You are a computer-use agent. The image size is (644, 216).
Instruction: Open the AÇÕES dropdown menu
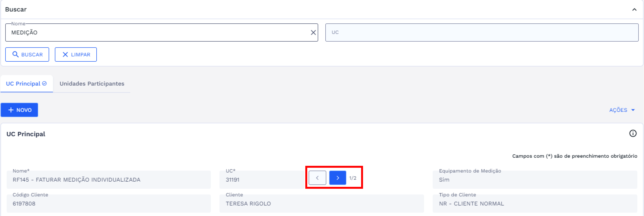[x=622, y=110]
